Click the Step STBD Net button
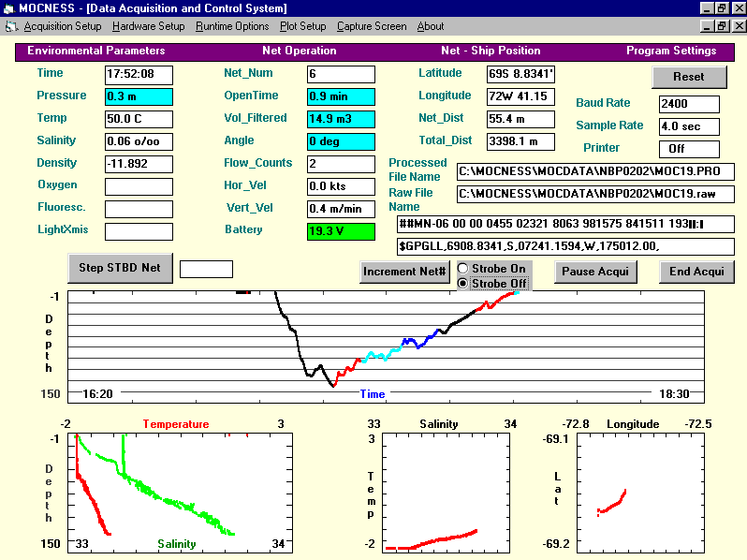747x560 pixels. [120, 268]
